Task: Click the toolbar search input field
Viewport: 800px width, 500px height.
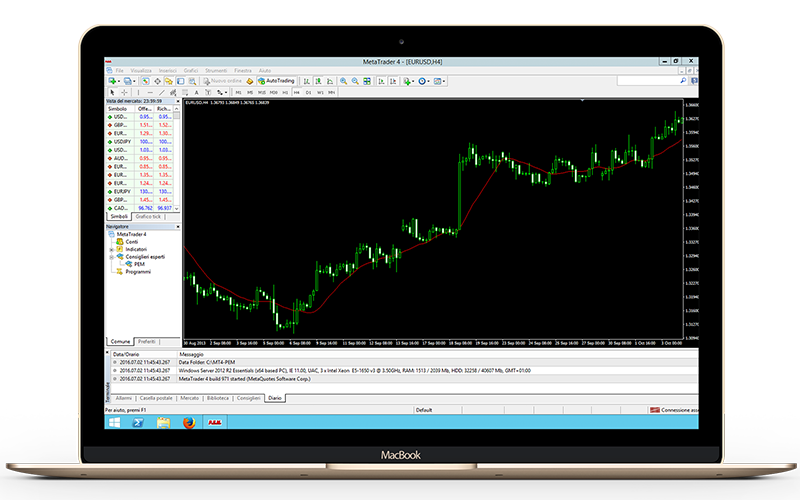Action: (647, 81)
